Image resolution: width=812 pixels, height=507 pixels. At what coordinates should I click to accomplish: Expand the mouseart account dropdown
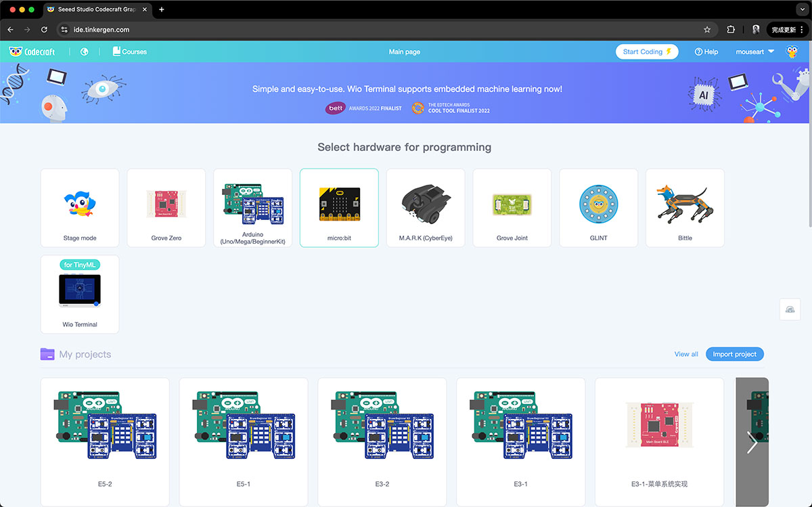click(x=754, y=51)
